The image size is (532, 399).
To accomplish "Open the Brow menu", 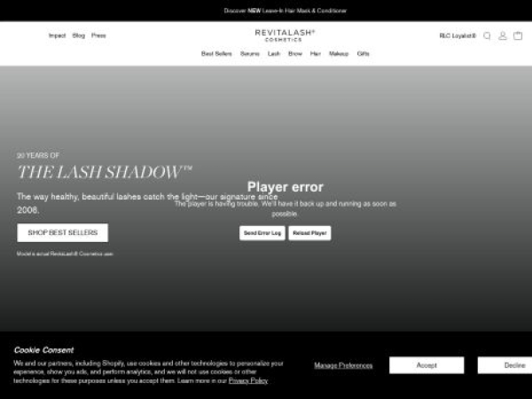I will [x=295, y=53].
